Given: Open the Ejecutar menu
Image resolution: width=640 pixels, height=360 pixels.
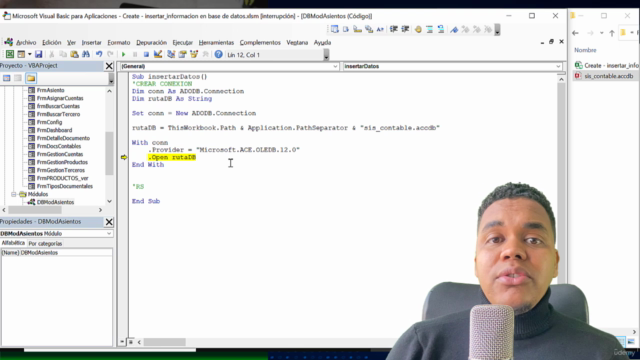Looking at the screenshot, I should [x=182, y=42].
